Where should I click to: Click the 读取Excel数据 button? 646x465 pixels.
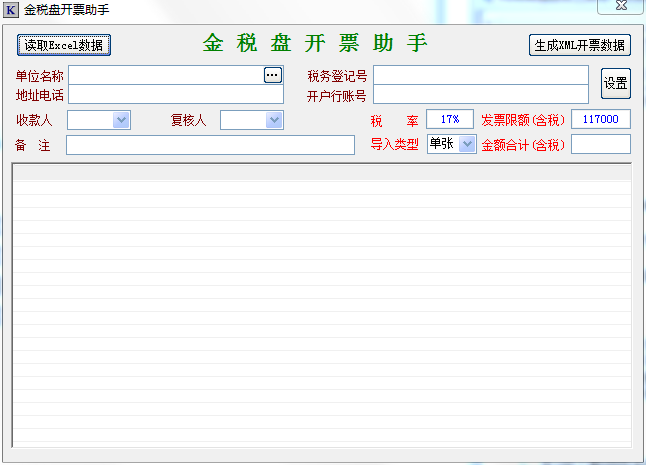tap(64, 45)
